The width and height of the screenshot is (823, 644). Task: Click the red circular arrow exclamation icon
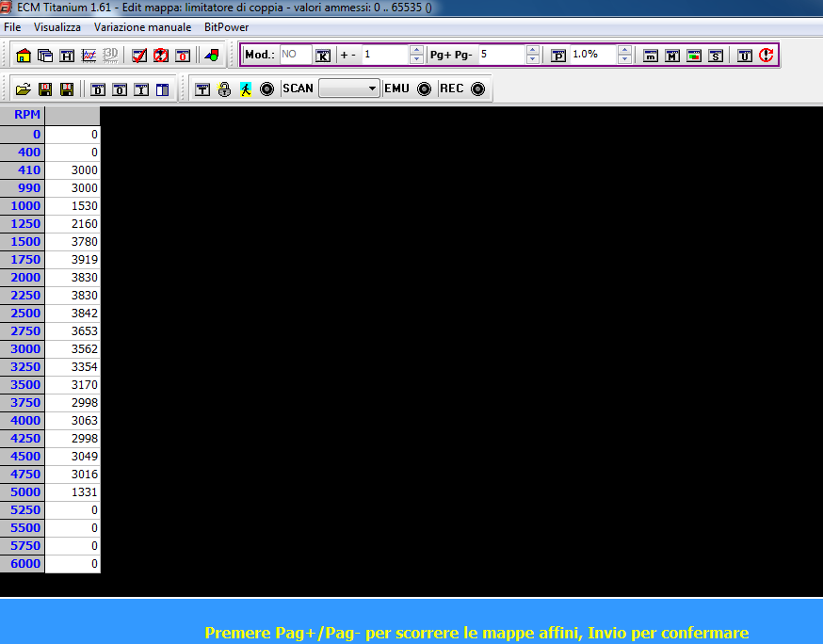coord(767,56)
